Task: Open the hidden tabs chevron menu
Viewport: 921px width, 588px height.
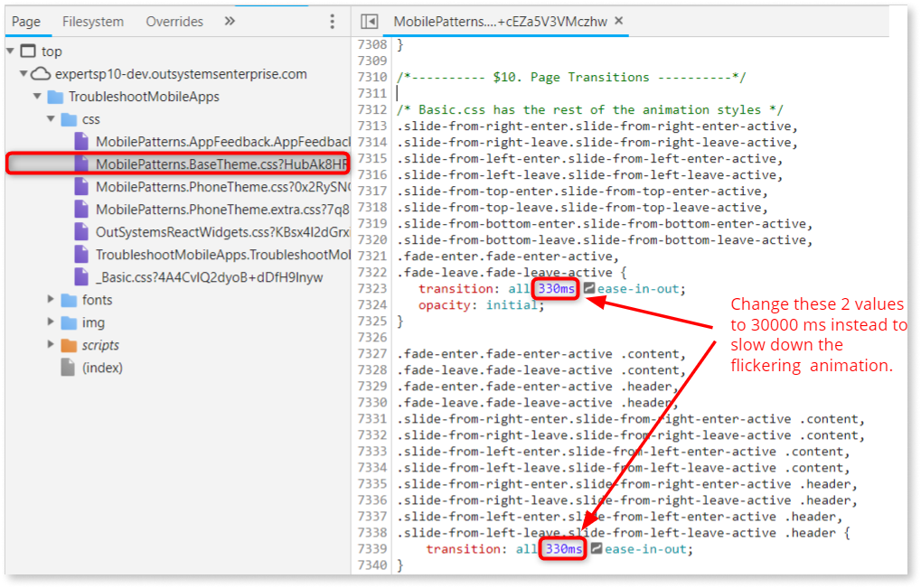Action: tap(229, 20)
